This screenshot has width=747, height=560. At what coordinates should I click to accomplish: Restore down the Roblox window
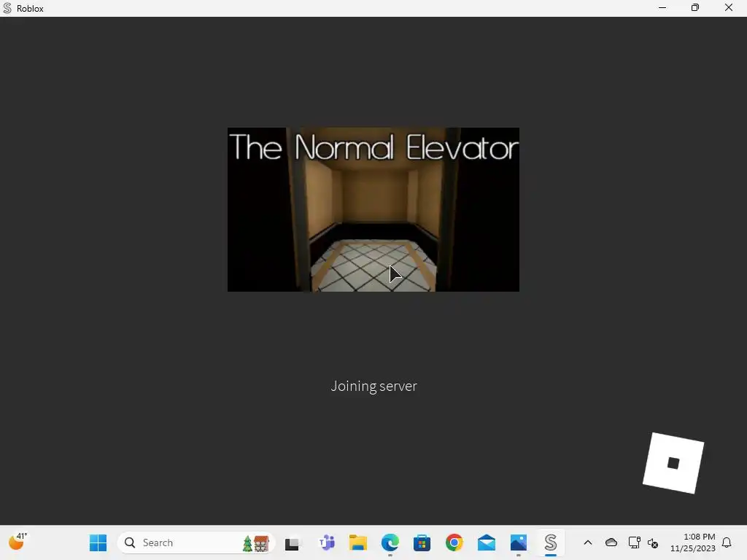pyautogui.click(x=695, y=7)
